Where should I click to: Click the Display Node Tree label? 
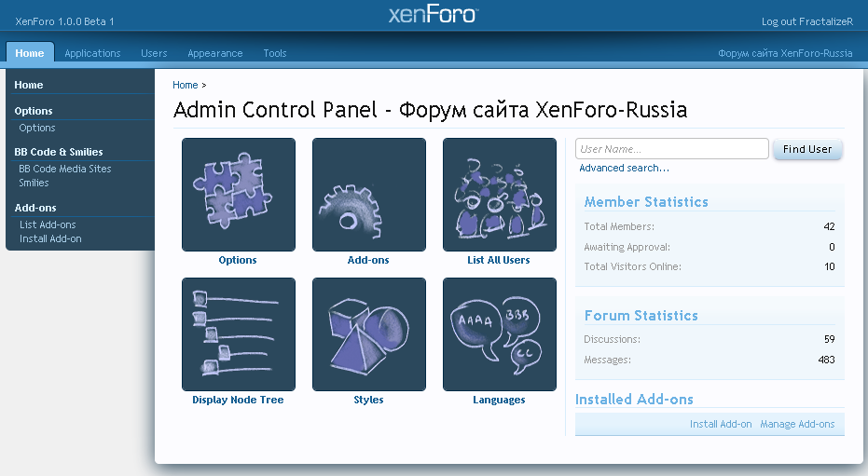[x=238, y=400]
